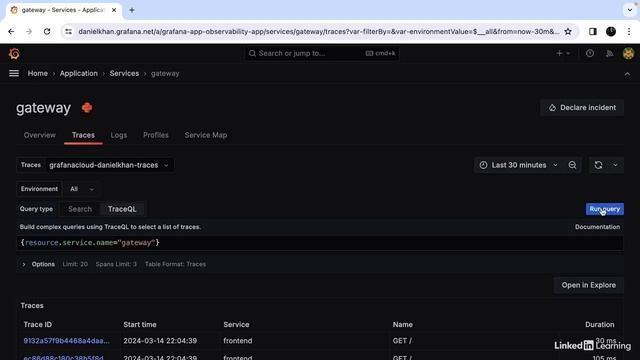Switch to the Logs tab
Screen dimensions: 640x360
point(119,135)
